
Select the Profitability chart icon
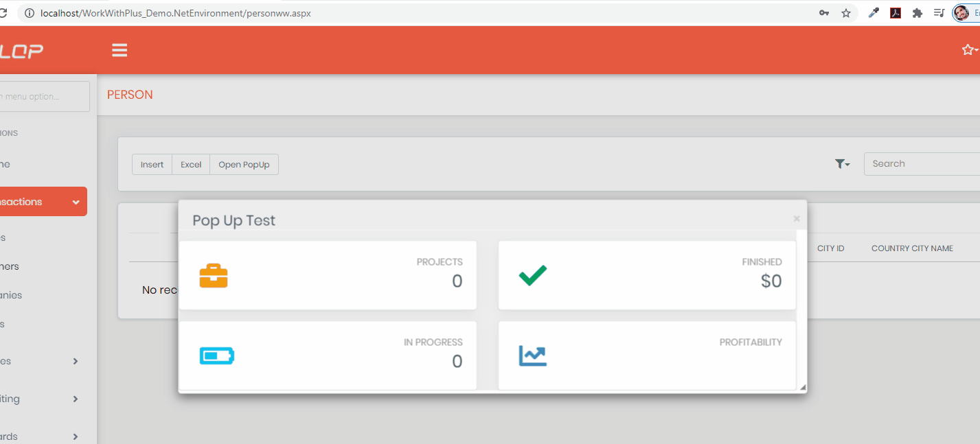[532, 355]
